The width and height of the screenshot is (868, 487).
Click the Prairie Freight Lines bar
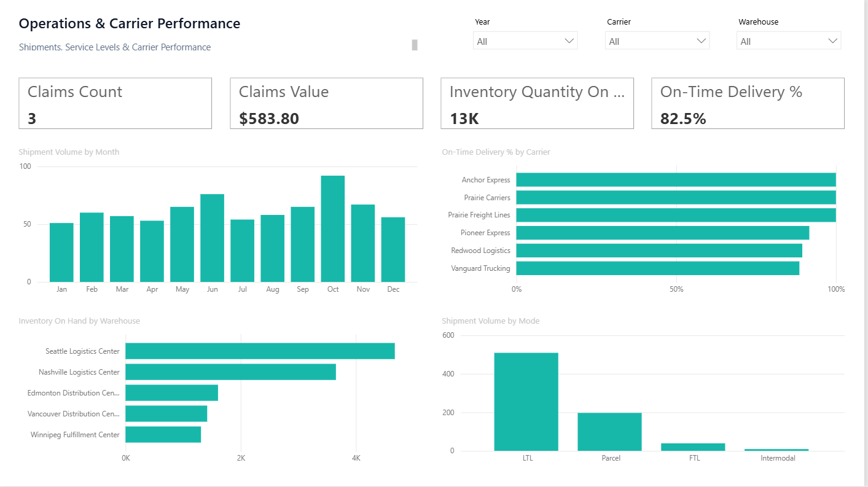[x=676, y=215]
